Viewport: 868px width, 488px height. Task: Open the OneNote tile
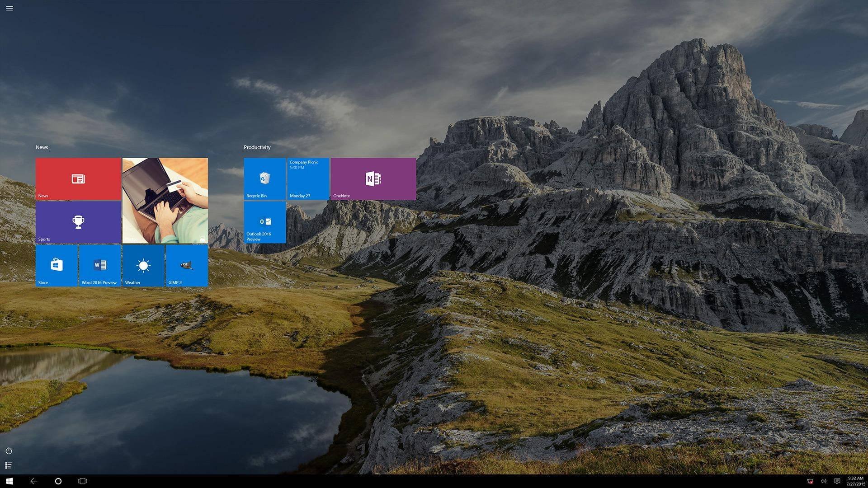click(373, 178)
